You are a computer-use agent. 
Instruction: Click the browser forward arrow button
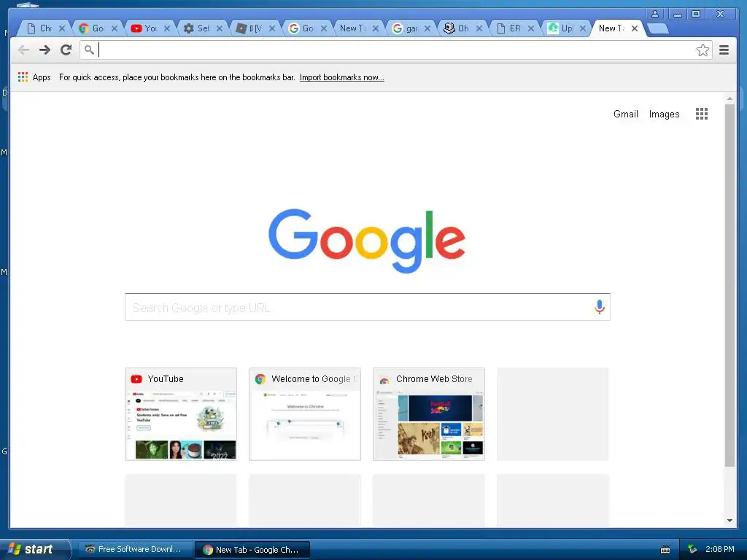[x=44, y=50]
